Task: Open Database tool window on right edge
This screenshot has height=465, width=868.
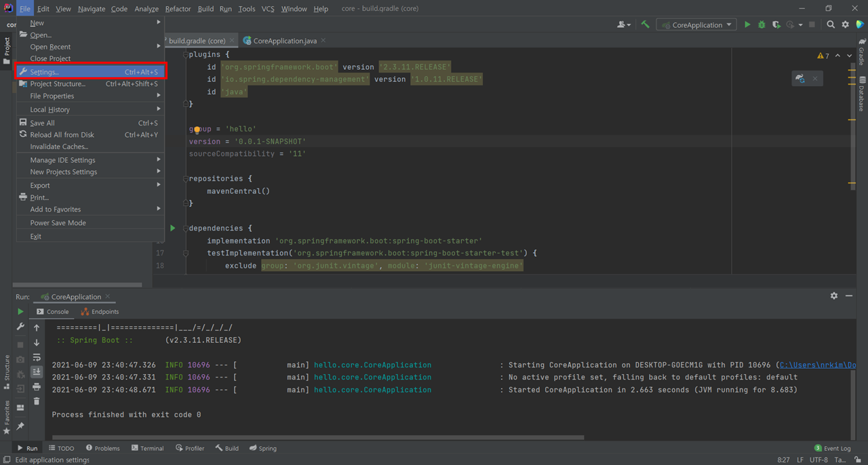Action: point(862,94)
